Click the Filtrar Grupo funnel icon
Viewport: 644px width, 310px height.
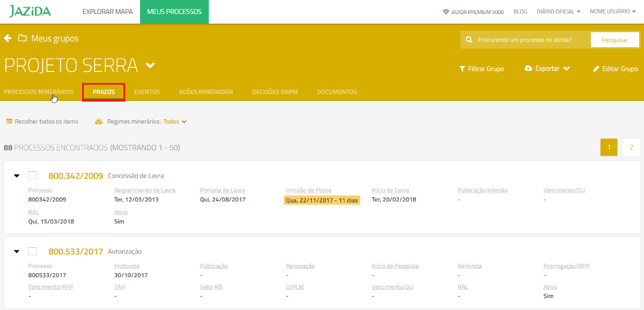click(x=462, y=69)
